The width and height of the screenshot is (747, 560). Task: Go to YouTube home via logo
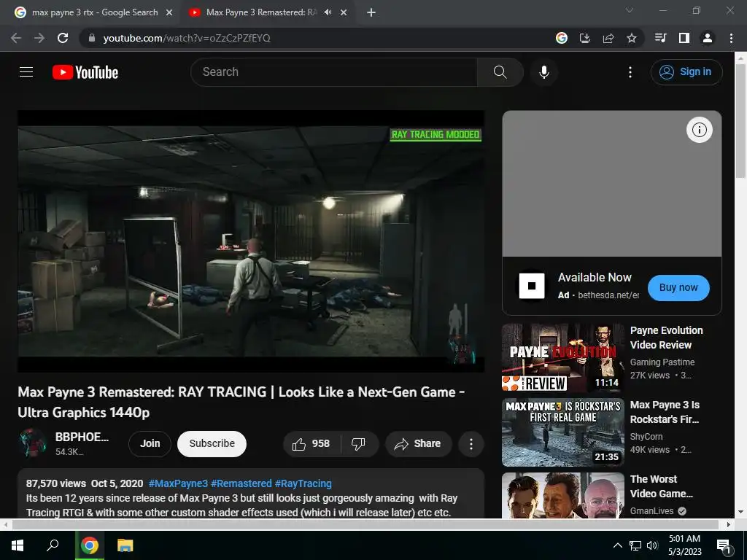tap(85, 72)
